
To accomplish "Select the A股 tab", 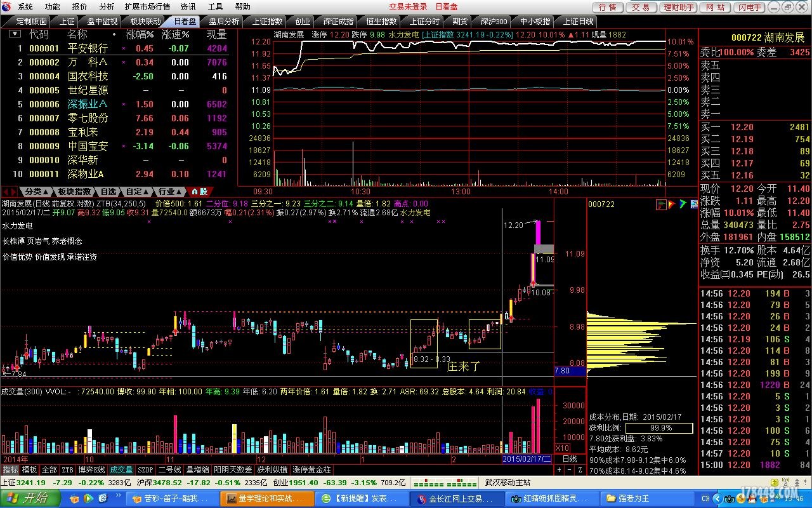I will [199, 191].
